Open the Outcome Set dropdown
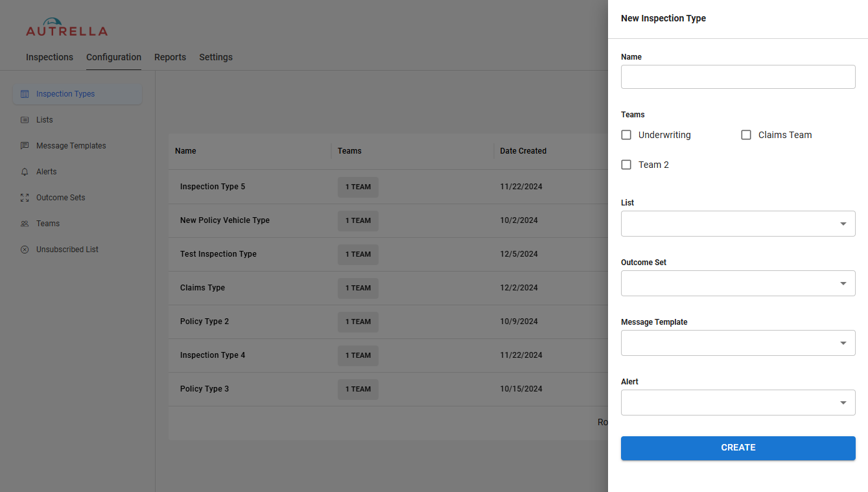Viewport: 868px width, 492px height. pos(738,283)
